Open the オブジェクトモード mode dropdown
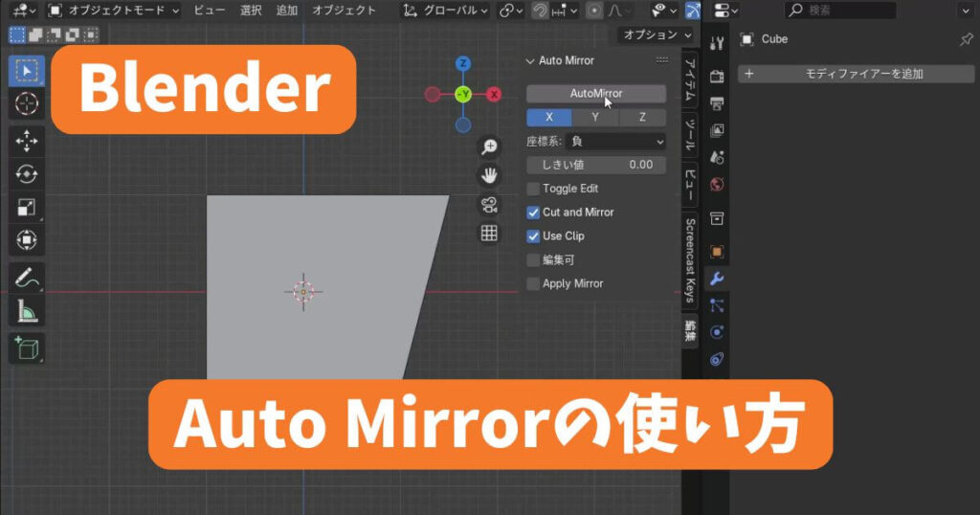980x515 pixels. [x=114, y=11]
